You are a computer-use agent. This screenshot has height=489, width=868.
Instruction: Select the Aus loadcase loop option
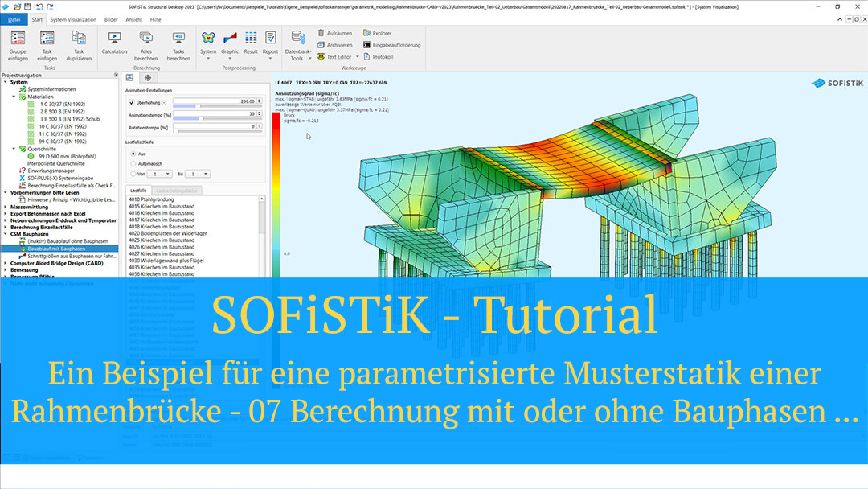pyautogui.click(x=133, y=153)
